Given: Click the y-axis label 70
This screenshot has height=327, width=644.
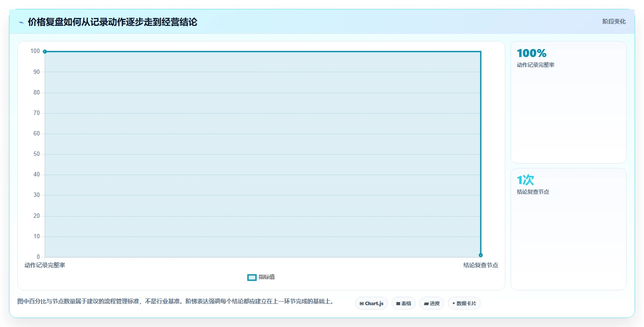Looking at the screenshot, I should coord(37,113).
